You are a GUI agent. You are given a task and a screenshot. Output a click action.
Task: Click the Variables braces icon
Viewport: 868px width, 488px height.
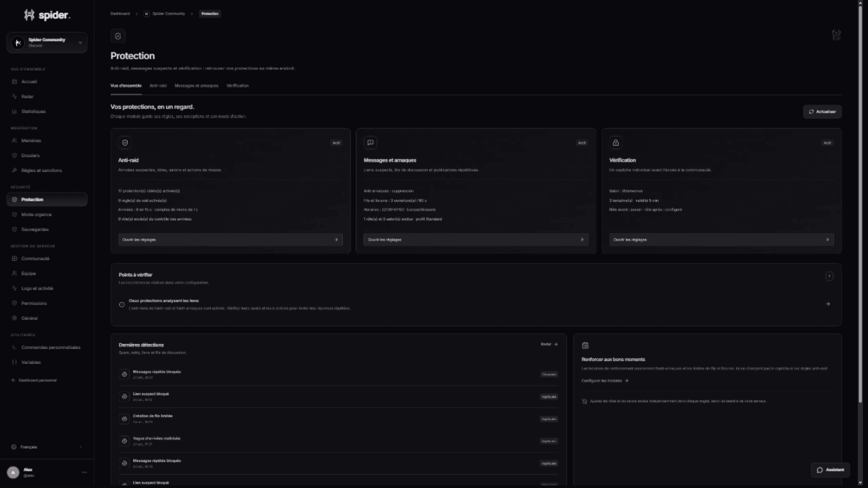14,362
